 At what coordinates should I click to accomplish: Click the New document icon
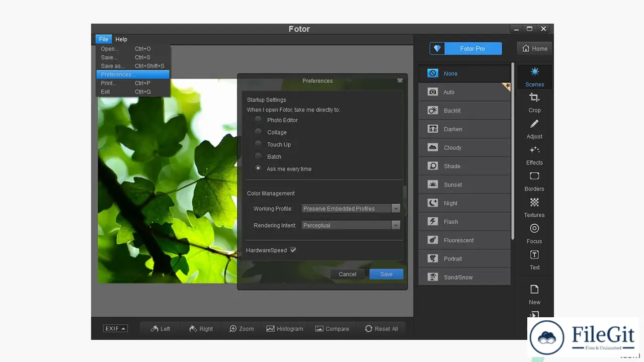[x=534, y=289]
